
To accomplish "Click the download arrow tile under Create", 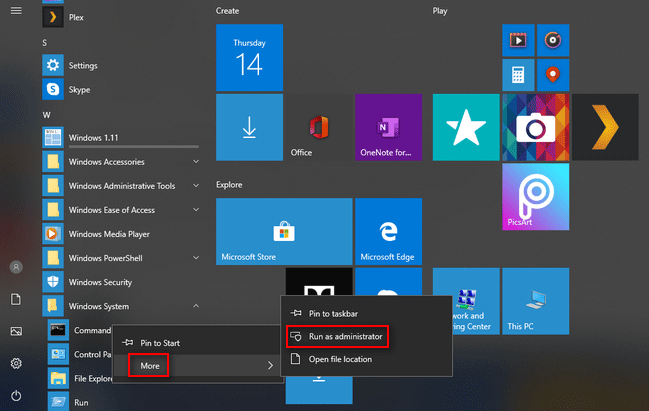I will pos(249,127).
